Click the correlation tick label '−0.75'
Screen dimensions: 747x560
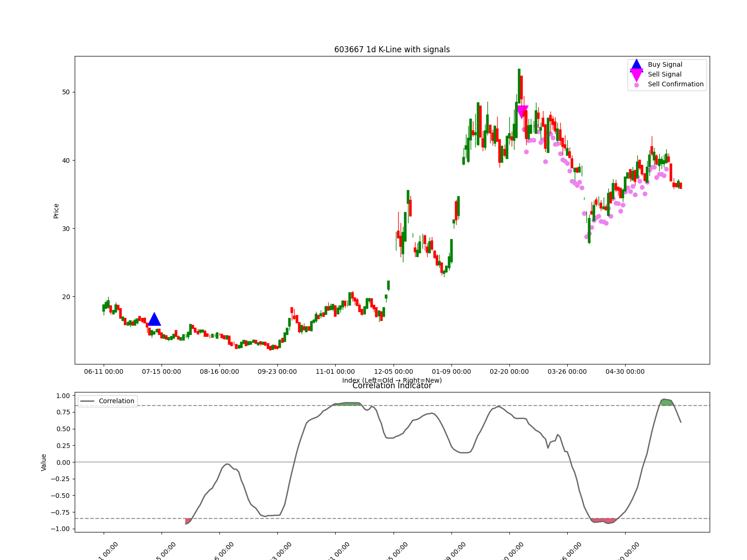(60, 512)
